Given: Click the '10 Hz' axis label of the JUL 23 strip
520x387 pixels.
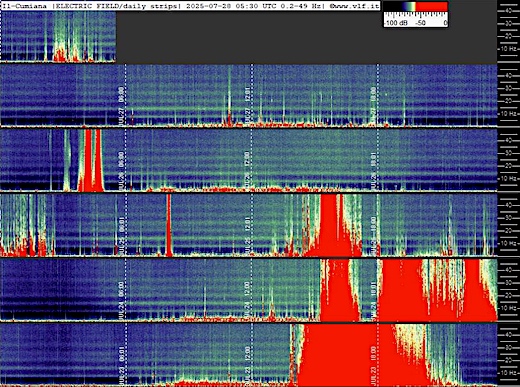Looking at the screenshot, I should point(509,372).
